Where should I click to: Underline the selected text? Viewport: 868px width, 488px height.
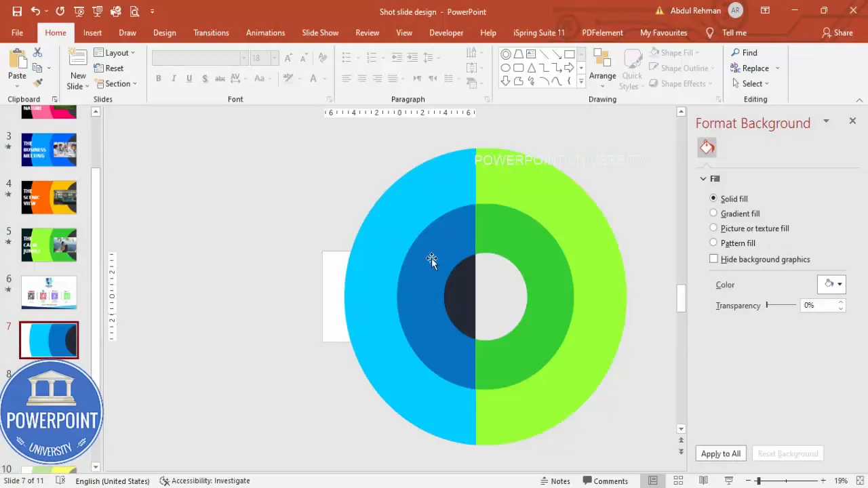point(189,79)
